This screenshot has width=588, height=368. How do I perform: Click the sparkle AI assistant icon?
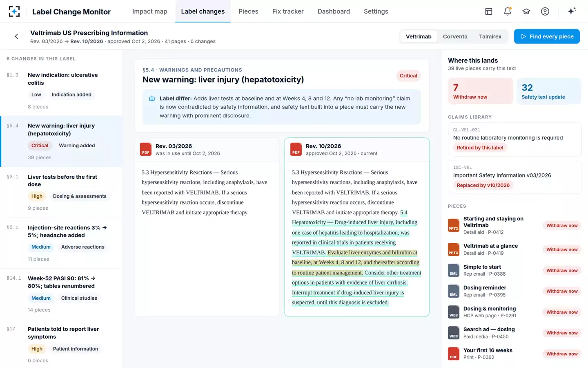click(x=572, y=11)
